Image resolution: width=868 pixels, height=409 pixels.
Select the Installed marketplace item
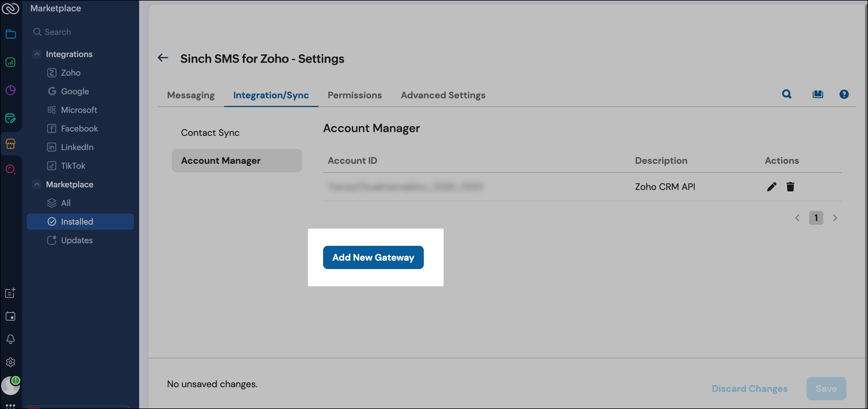pyautogui.click(x=80, y=222)
